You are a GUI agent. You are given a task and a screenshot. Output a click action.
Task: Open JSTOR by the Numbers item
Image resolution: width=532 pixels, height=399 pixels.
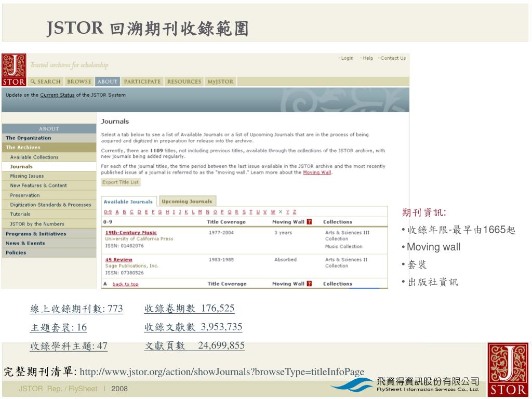[x=49, y=224]
